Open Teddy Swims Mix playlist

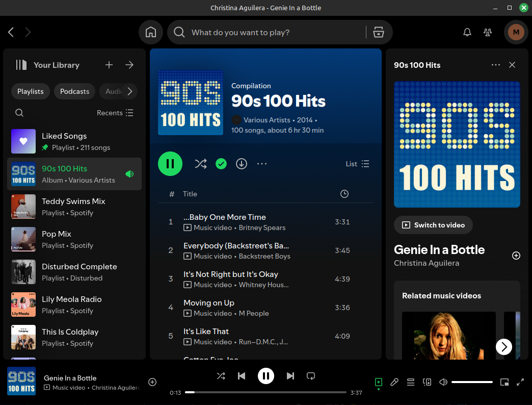coord(74,207)
